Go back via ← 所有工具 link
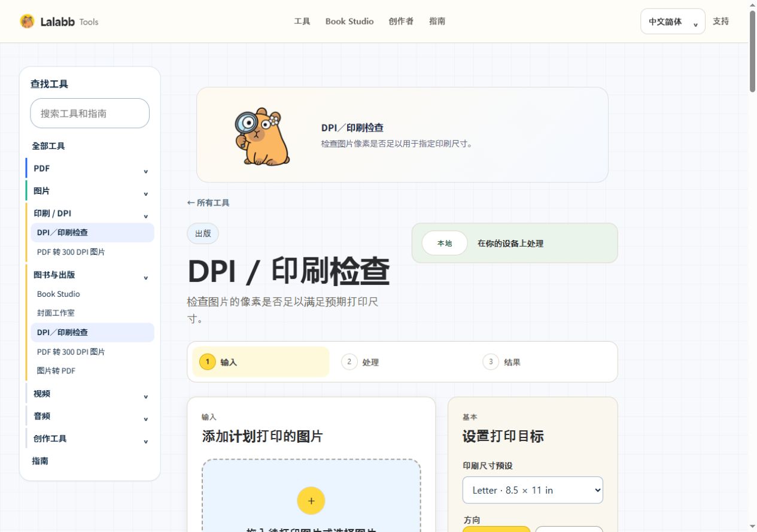Viewport: 757px width, 532px height. pyautogui.click(x=208, y=203)
